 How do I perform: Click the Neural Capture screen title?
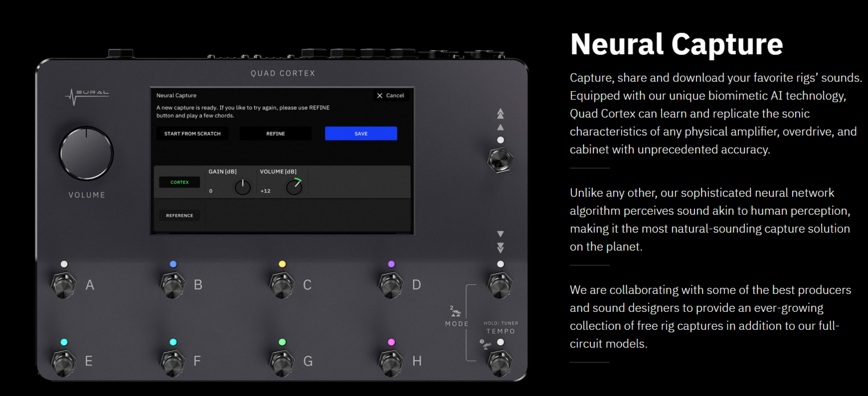tap(176, 95)
